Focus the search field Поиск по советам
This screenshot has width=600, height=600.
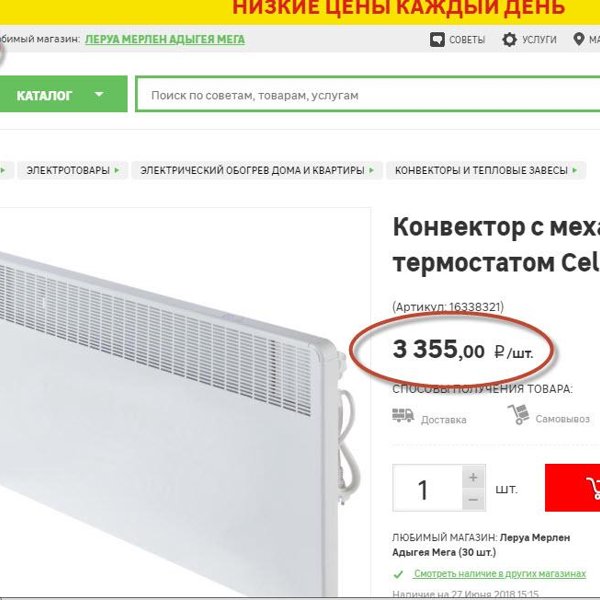pos(367,95)
